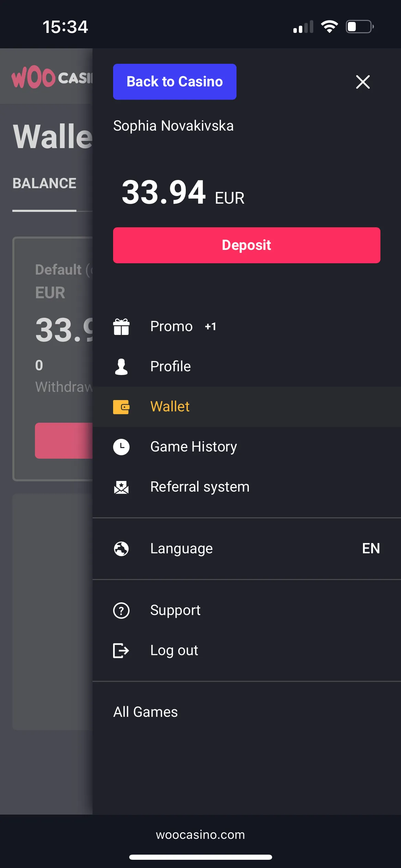Open the Promo menu item

[171, 327]
